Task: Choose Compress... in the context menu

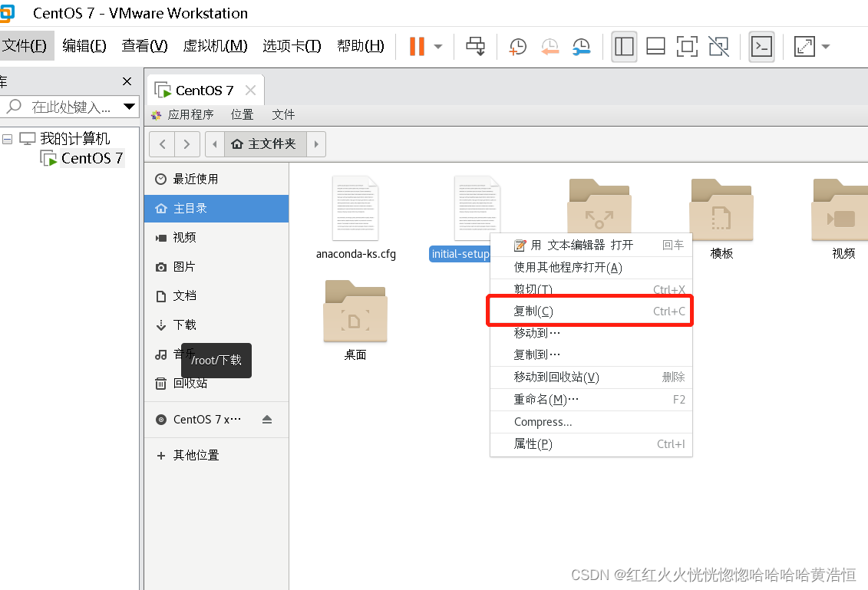Action: [x=591, y=422]
